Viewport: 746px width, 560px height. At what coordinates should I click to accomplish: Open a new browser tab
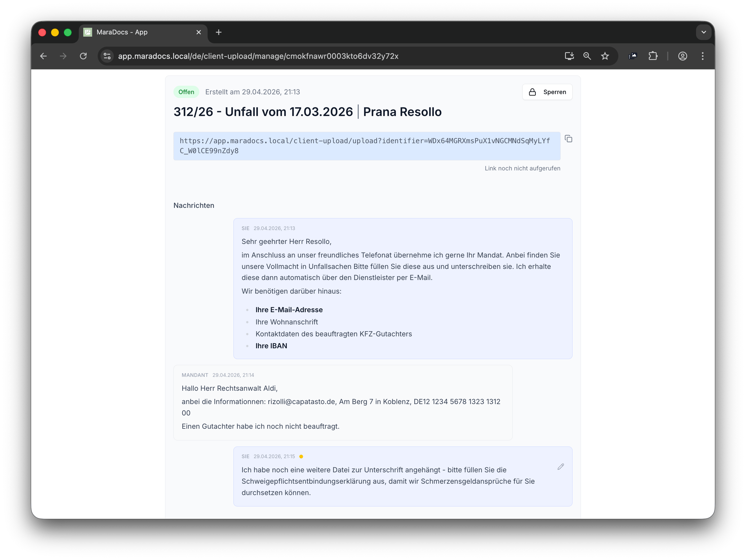tap(218, 32)
